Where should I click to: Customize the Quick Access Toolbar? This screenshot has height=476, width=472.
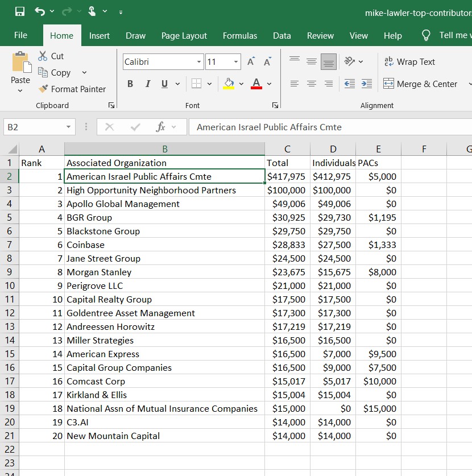[x=121, y=12]
